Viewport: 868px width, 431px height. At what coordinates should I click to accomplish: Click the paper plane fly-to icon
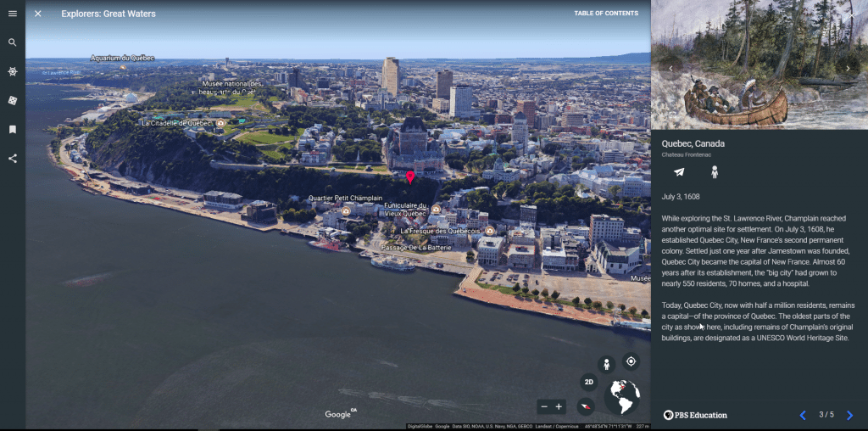[679, 172]
